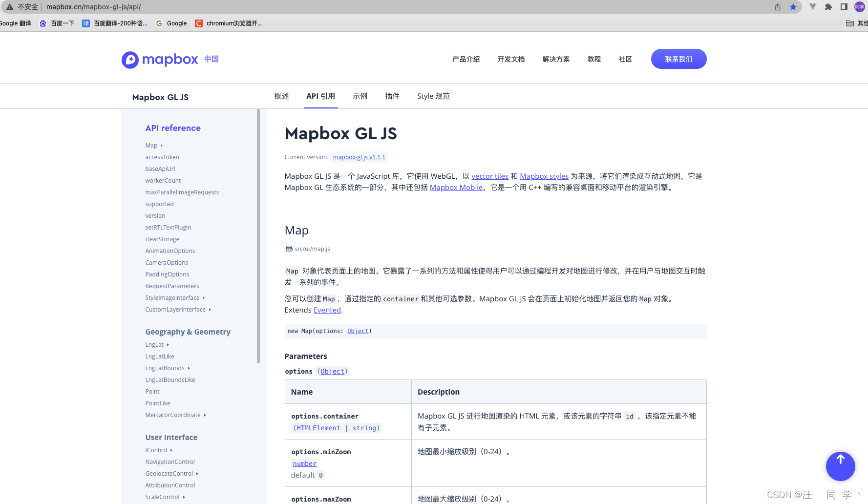The width and height of the screenshot is (868, 504).
Task: Click the share icon in the toolbar
Action: tap(777, 7)
